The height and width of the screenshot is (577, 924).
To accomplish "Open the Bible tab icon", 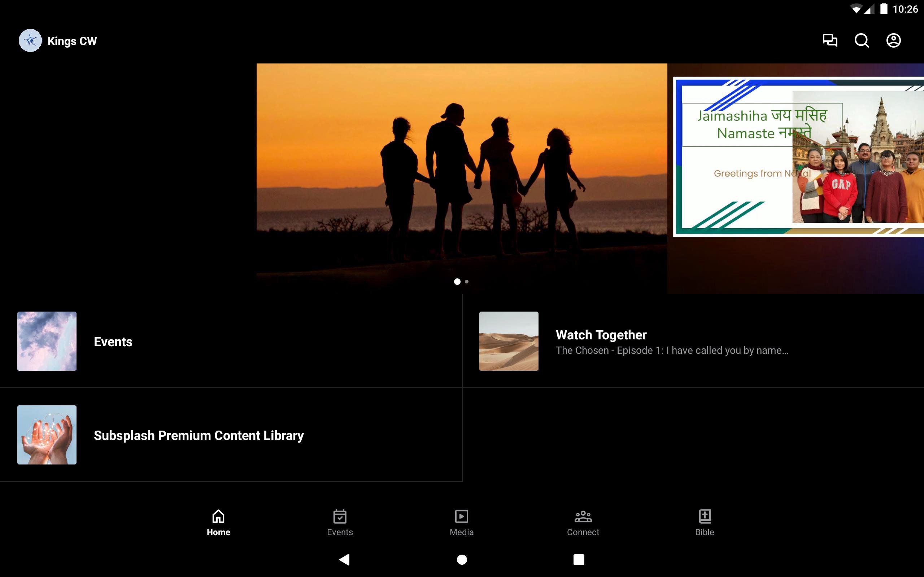I will coord(705,522).
